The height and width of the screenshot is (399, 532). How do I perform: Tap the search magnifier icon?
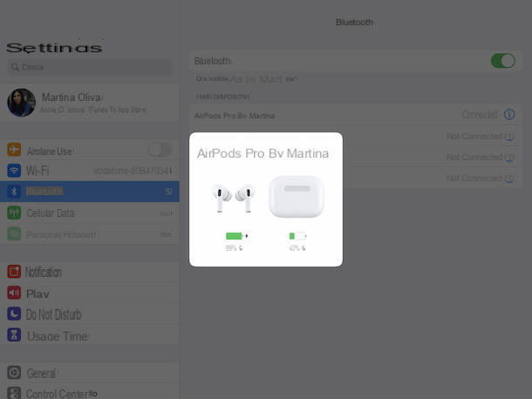point(15,67)
